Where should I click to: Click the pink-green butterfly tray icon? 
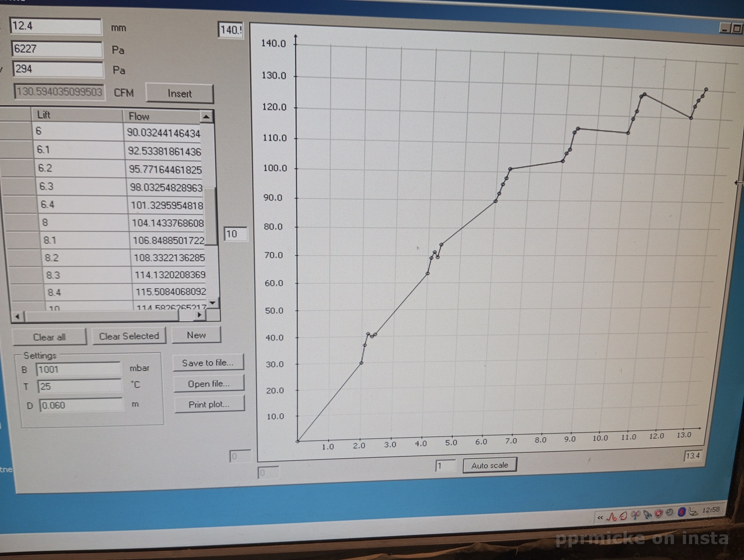635,515
